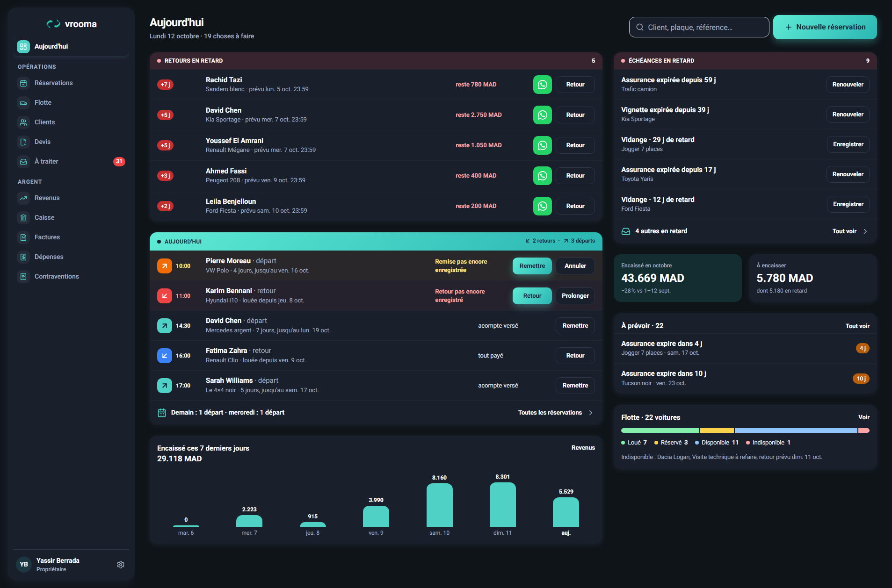Screen dimensions: 892x588
Task: Open Dépenses section
Action: [71, 257]
